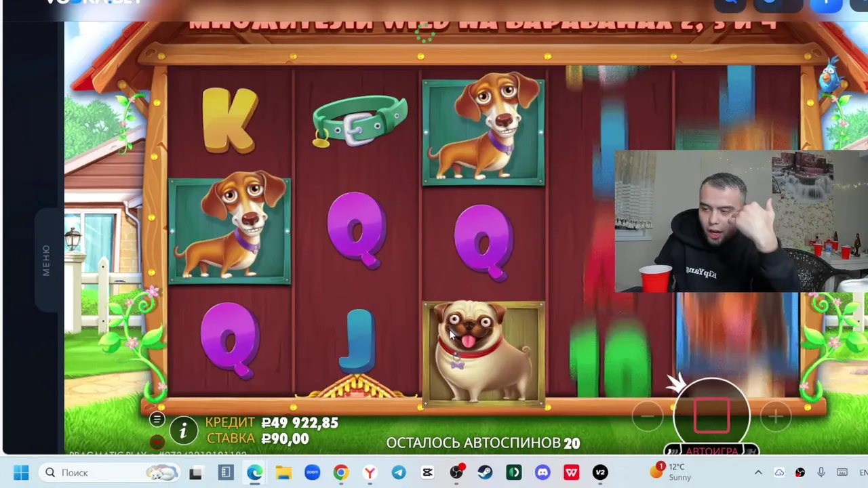Increase the bet with the plus button
Viewport: 868px width, 488px height.
(775, 417)
